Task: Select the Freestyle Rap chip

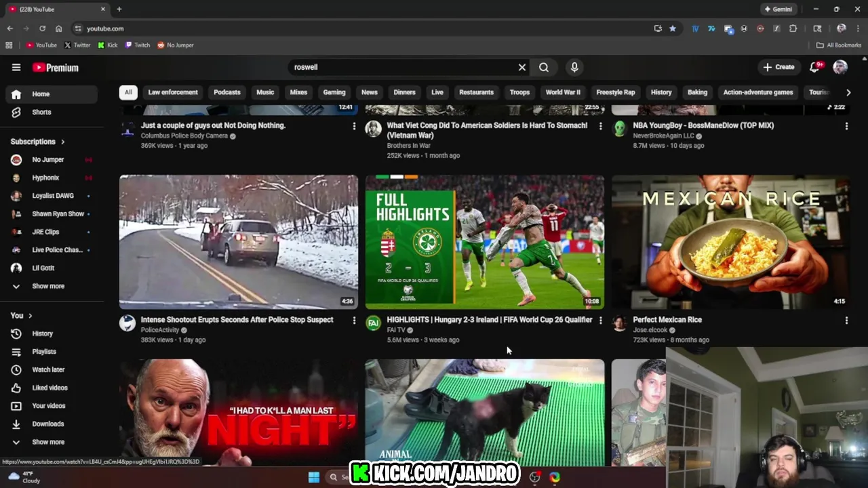Action: point(616,92)
